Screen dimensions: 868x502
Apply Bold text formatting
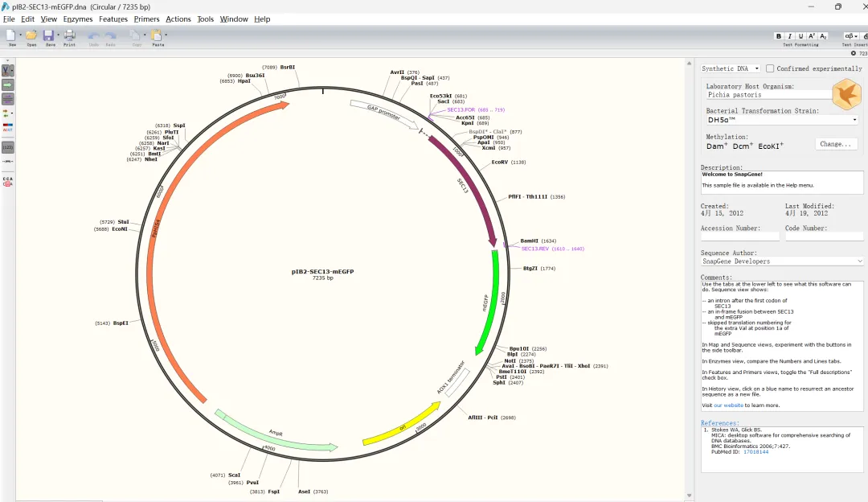tap(779, 36)
